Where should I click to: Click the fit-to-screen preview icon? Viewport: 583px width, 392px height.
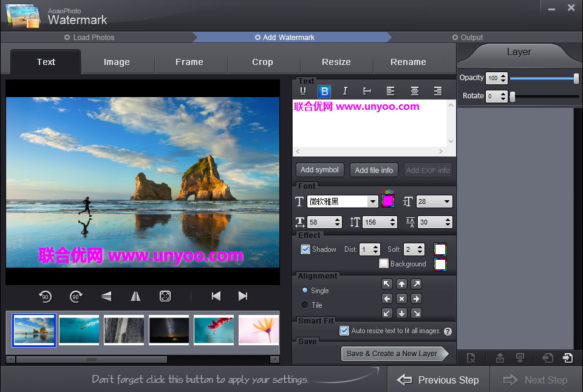click(x=165, y=296)
